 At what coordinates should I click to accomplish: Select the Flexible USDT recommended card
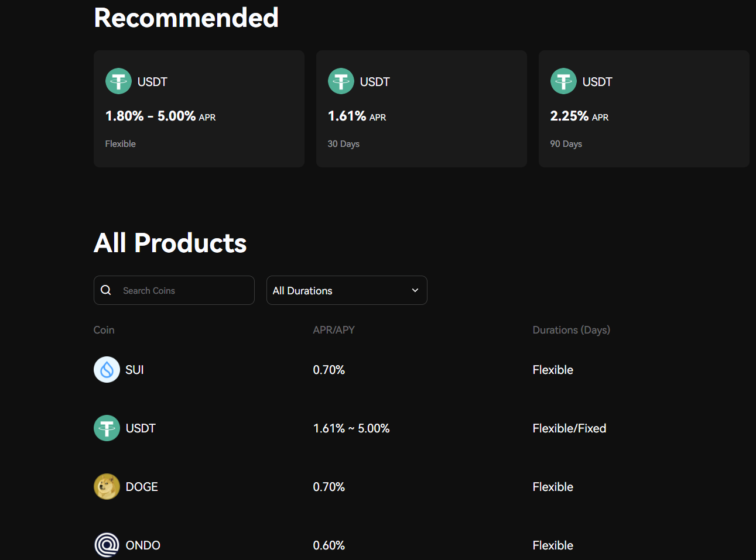(199, 108)
